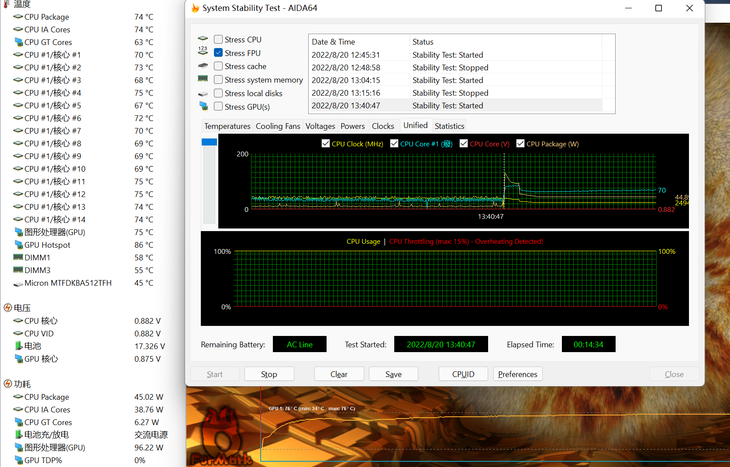This screenshot has height=467, width=730.
Task: Click the 电池 battery voltage icon
Action: 19,346
